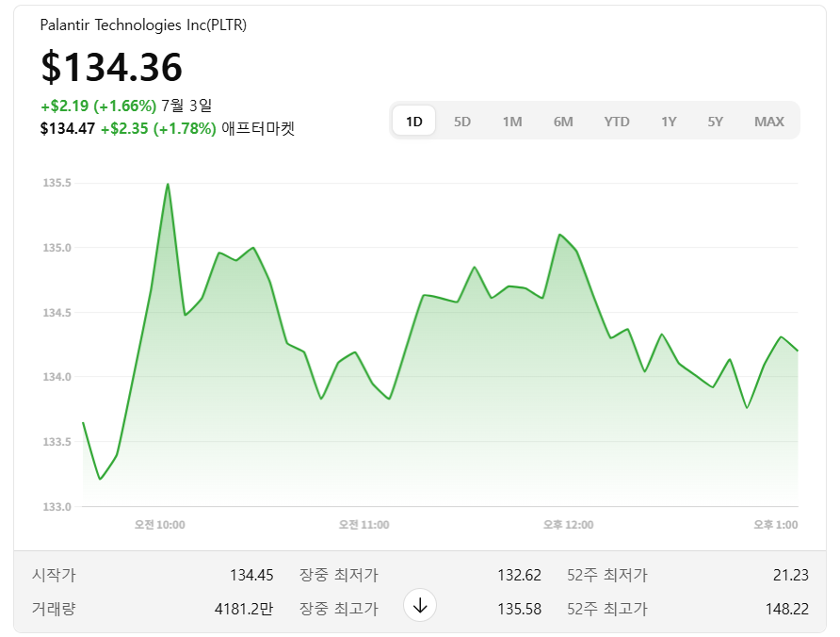Switch chart to 1M range
The width and height of the screenshot is (840, 637).
(512, 122)
